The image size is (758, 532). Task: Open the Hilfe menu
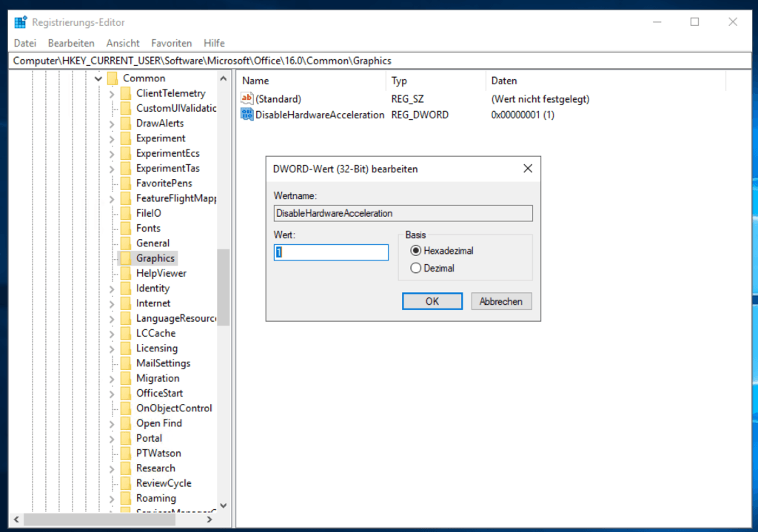click(x=214, y=43)
